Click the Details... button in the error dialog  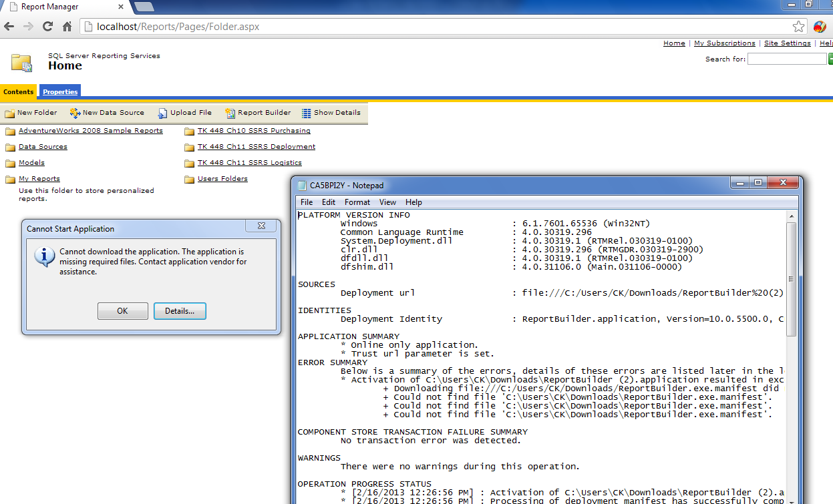[x=180, y=310]
